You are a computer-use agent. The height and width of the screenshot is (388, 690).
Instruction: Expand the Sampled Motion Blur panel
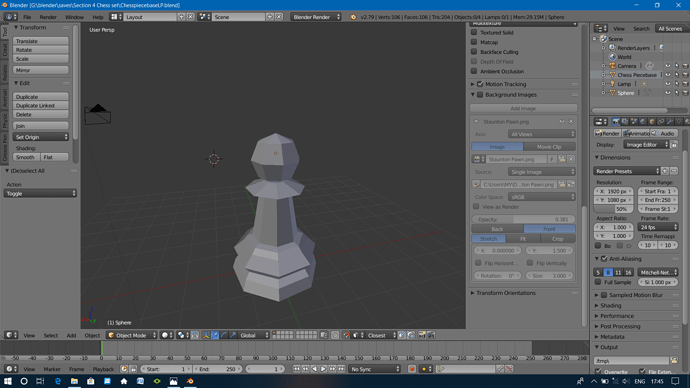coord(597,295)
